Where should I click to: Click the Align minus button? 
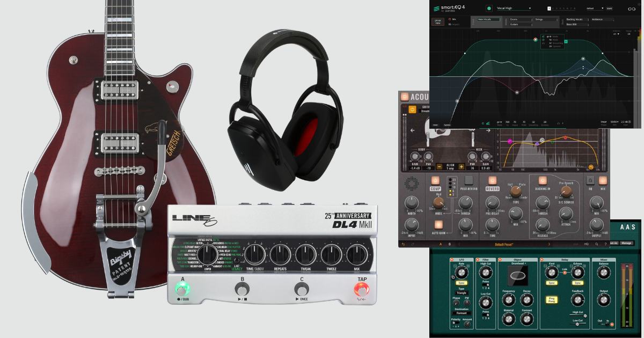440,167
